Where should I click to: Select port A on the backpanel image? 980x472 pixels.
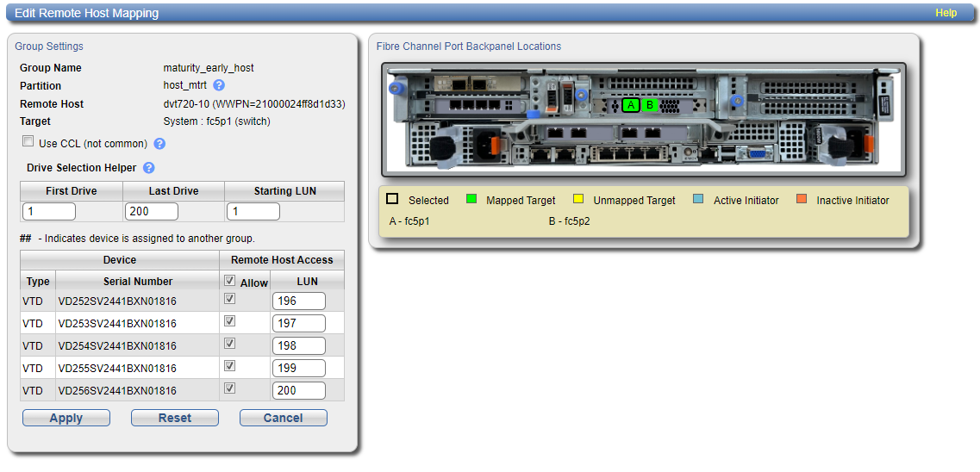[x=631, y=105]
